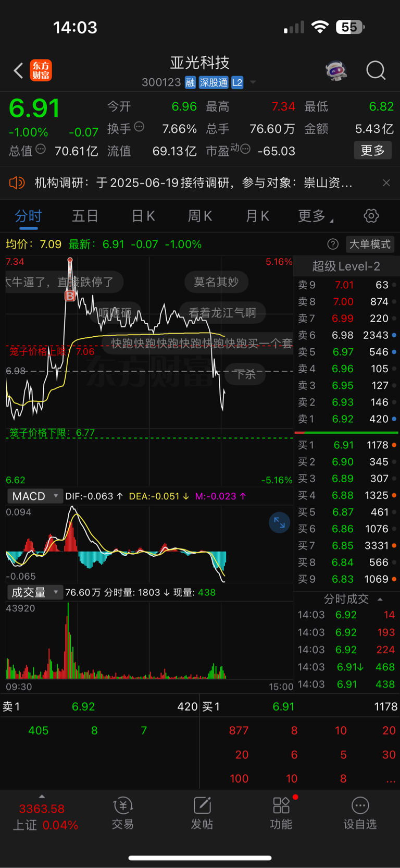Expand the index bar above 上证
Screen dimensions: 400x868
click(x=42, y=796)
